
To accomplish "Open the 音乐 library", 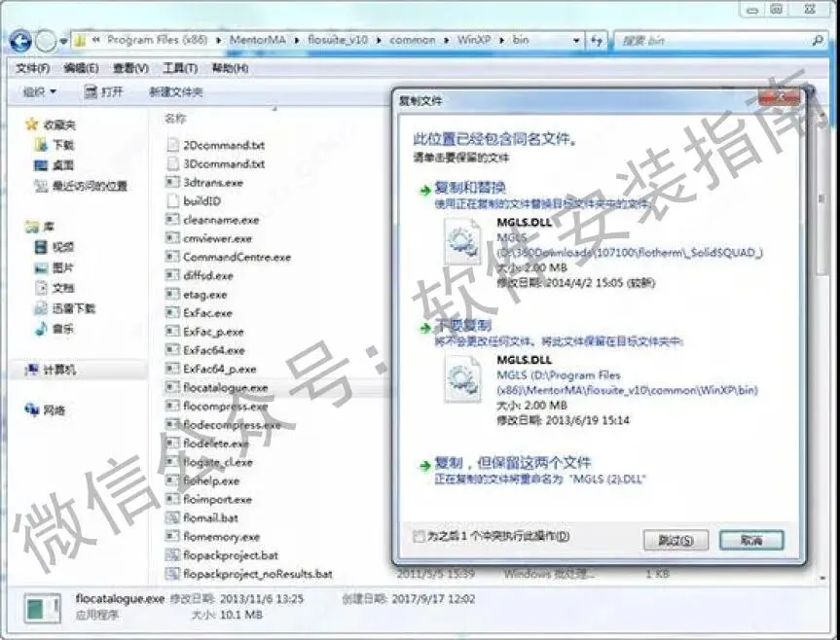I will pyautogui.click(x=55, y=329).
